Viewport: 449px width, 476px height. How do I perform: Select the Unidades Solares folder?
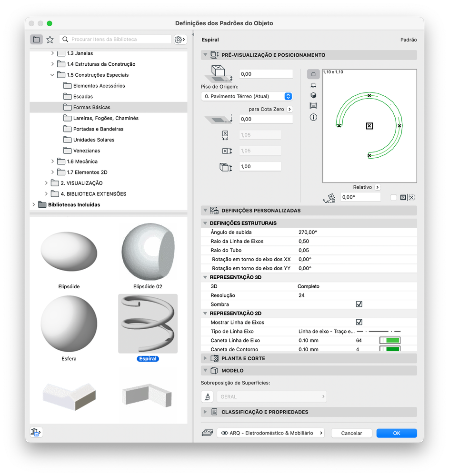[x=94, y=140]
